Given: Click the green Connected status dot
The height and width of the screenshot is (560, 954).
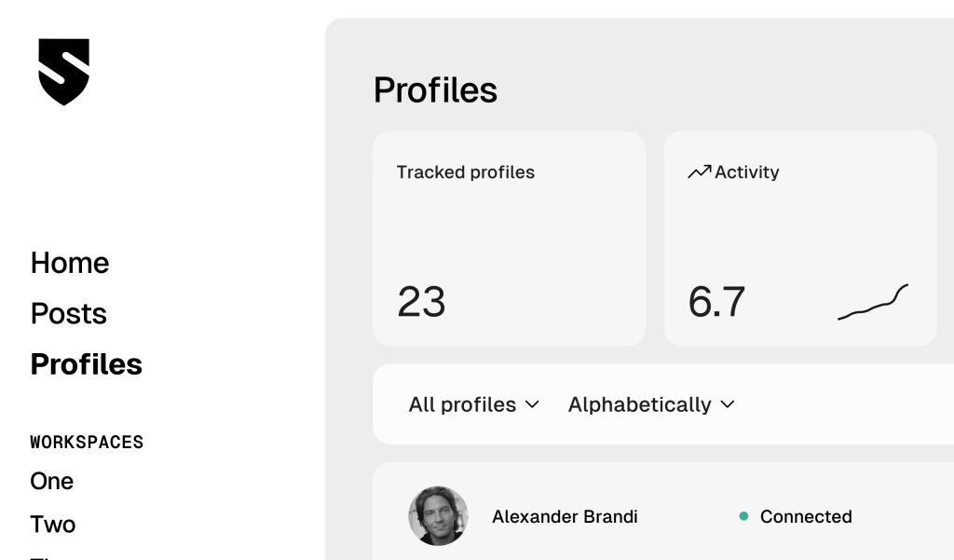Looking at the screenshot, I should pyautogui.click(x=743, y=516).
